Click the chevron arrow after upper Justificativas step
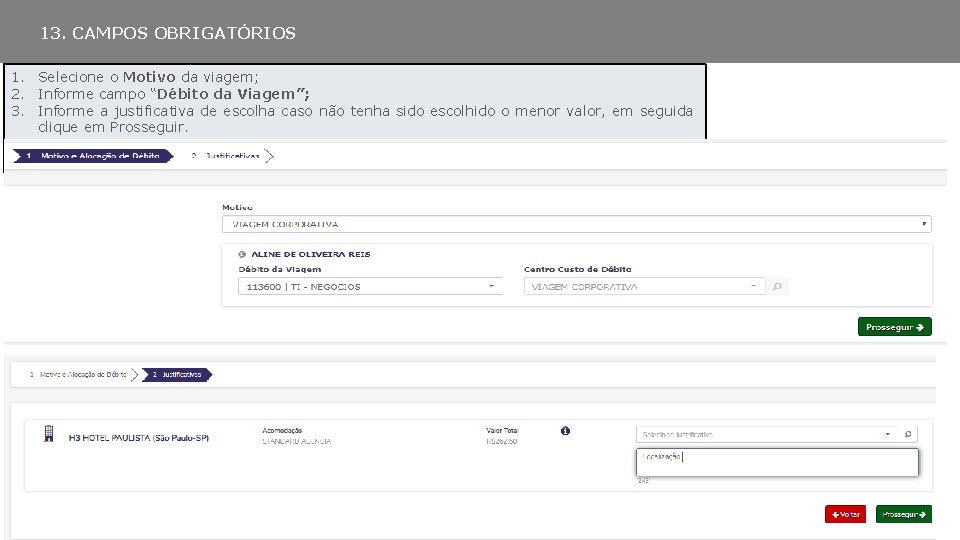 click(x=269, y=156)
